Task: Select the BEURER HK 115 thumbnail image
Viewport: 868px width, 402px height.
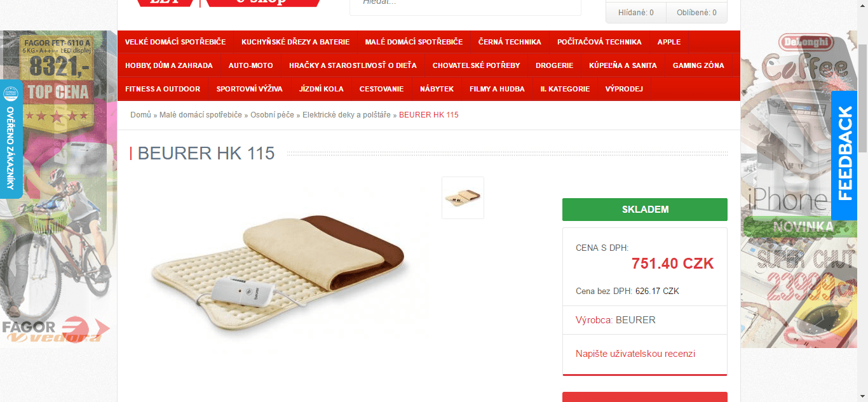Action: (463, 198)
